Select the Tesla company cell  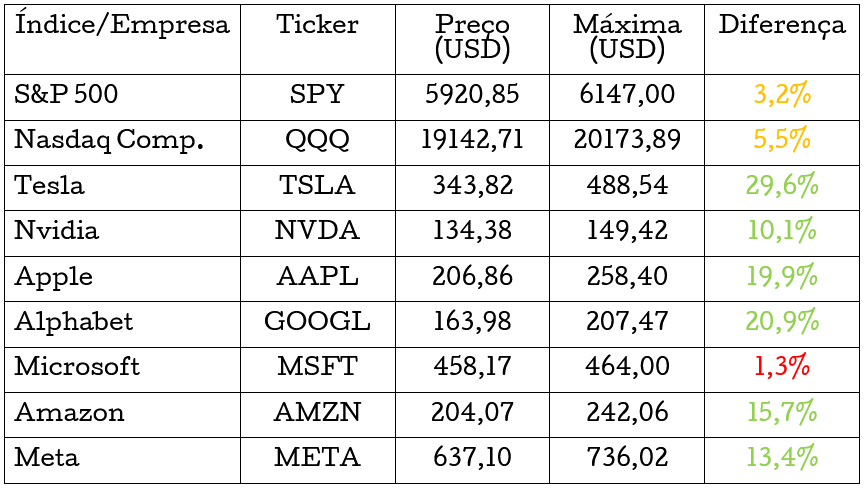50,186
